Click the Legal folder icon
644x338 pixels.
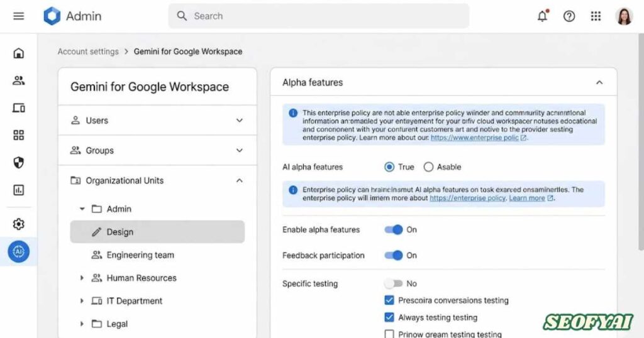(x=96, y=324)
